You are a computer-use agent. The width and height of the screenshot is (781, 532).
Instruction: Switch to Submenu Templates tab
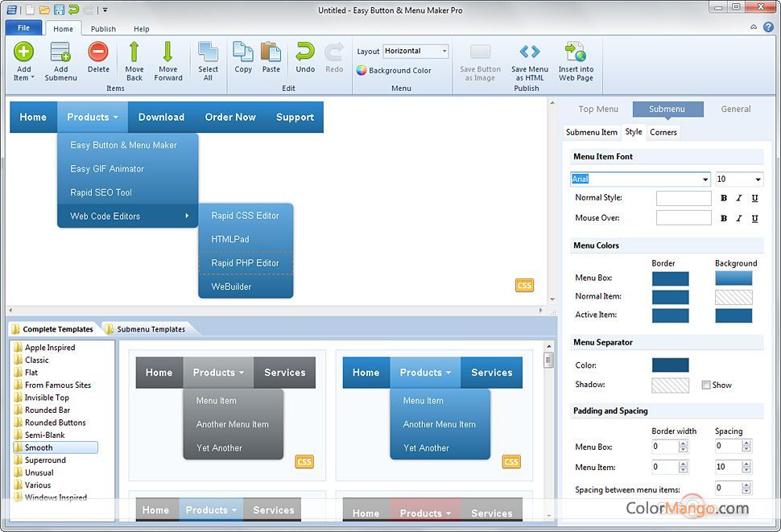tap(151, 329)
